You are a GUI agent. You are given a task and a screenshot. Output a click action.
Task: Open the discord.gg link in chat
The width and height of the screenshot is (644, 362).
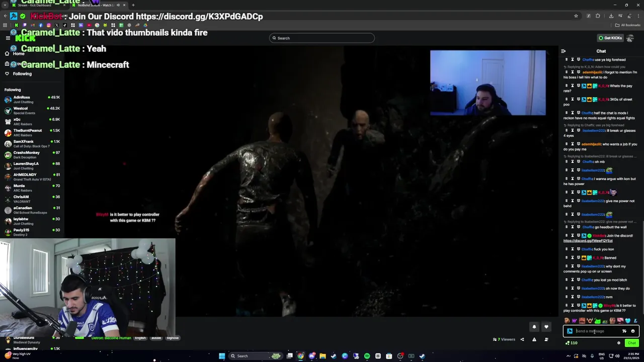tap(588, 240)
